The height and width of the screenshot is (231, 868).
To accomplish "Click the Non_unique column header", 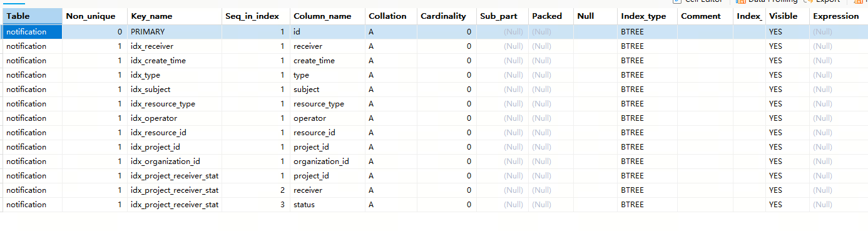I will [x=94, y=16].
